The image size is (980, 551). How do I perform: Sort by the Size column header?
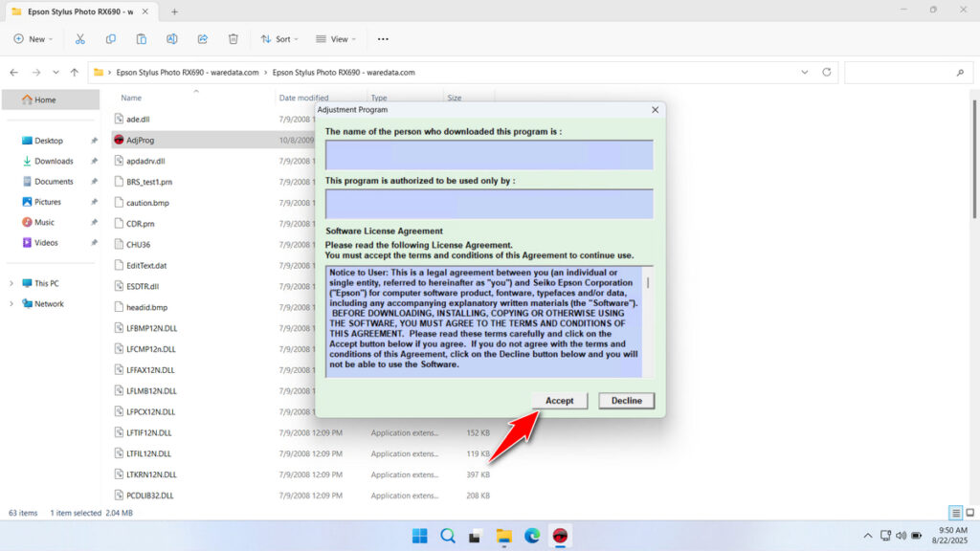[455, 98]
